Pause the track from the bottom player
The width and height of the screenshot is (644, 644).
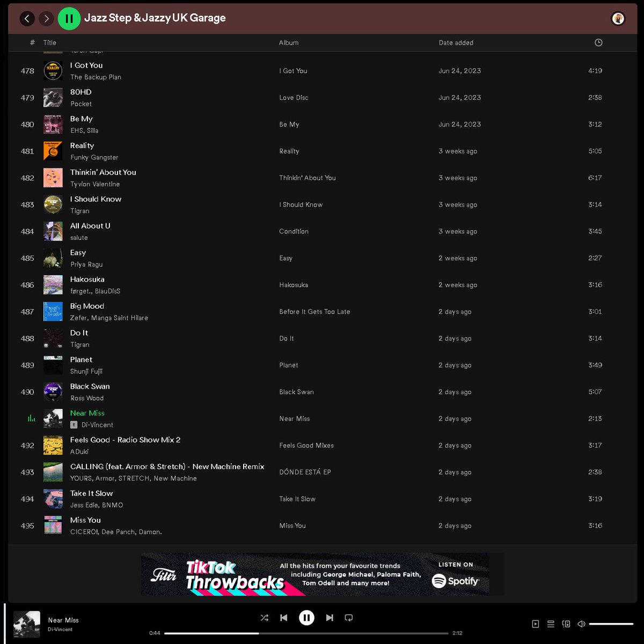(x=306, y=618)
